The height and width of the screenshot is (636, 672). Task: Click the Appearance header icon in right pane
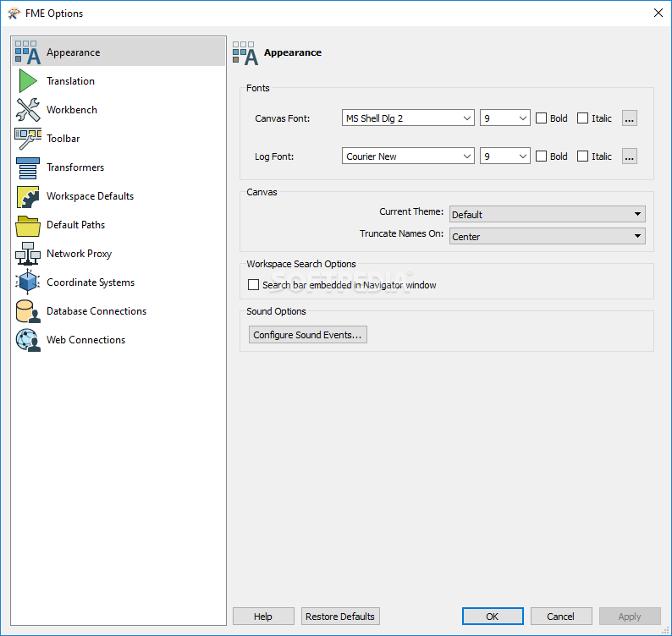coord(245,53)
